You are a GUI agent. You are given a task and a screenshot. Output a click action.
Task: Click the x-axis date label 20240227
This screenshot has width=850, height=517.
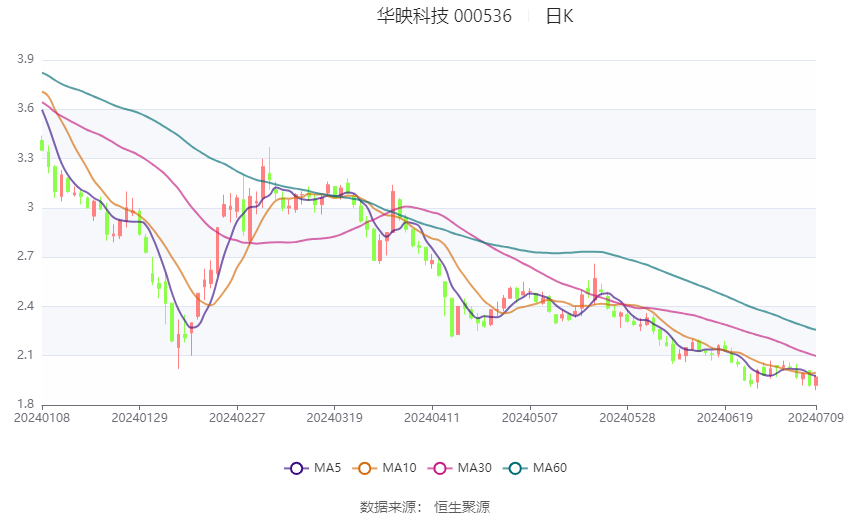237,418
